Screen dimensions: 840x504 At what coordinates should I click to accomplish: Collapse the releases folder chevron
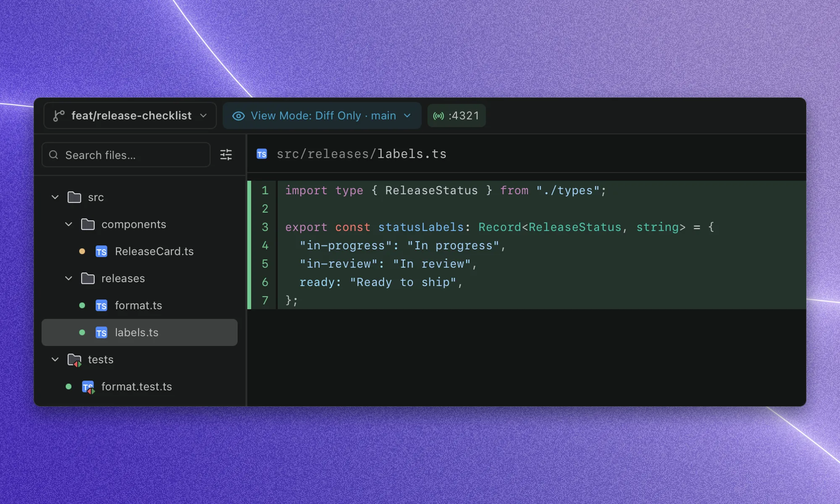tap(68, 278)
